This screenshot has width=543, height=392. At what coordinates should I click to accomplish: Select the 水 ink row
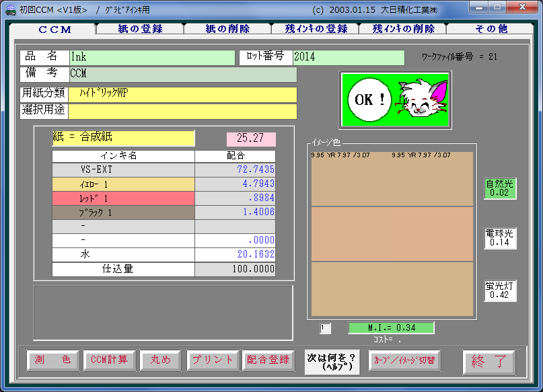coord(123,255)
